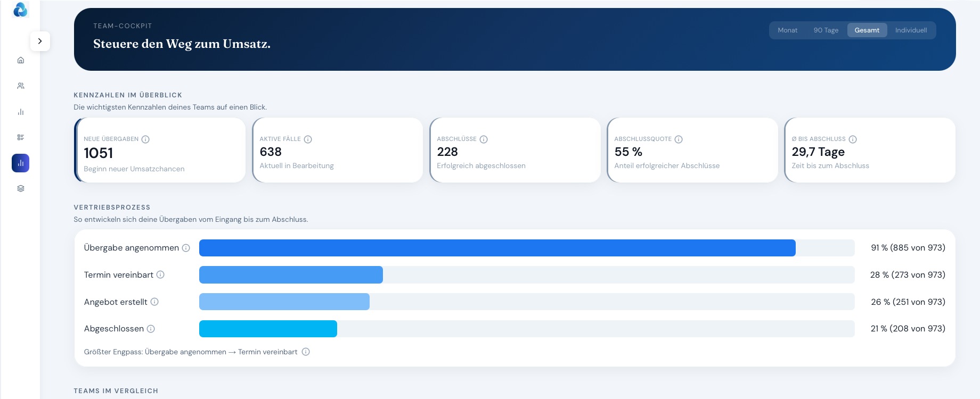980x399 pixels.
Task: Expand the sidebar with the chevron button
Action: (x=40, y=41)
